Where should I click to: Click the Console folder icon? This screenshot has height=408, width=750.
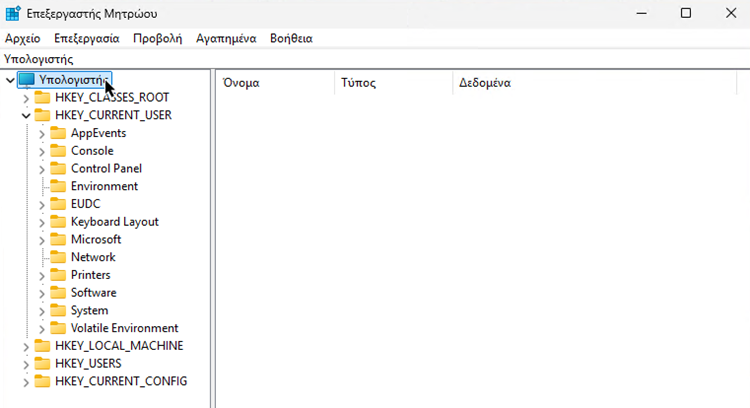[58, 151]
